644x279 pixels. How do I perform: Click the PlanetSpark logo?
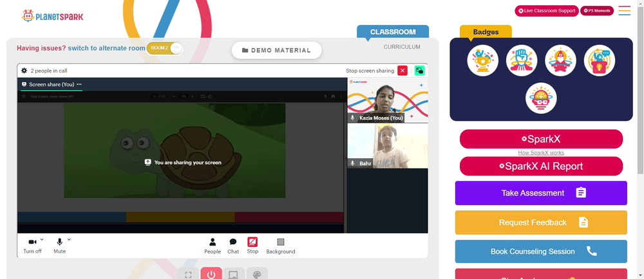53,16
